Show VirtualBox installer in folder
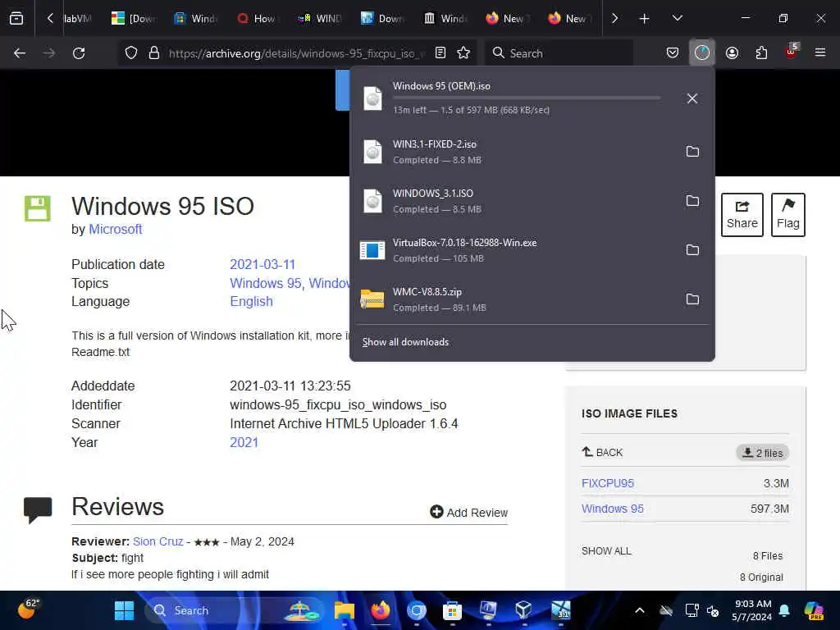Screen dimensions: 840x630 coord(692,250)
